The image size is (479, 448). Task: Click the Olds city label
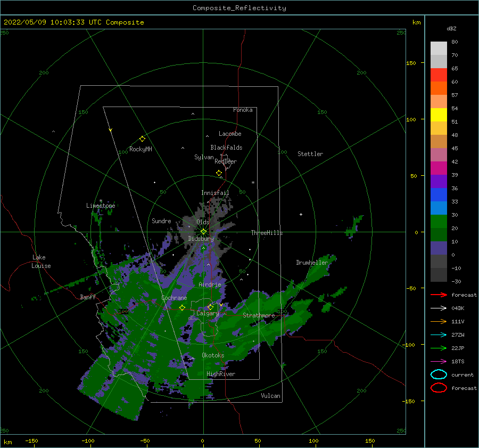pyautogui.click(x=203, y=222)
